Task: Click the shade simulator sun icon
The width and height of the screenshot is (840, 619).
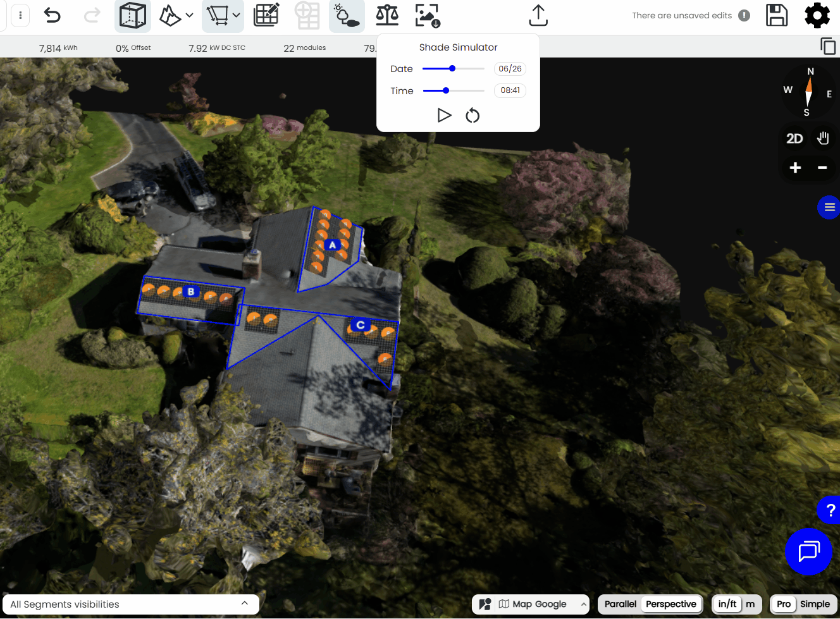Action: 347,16
